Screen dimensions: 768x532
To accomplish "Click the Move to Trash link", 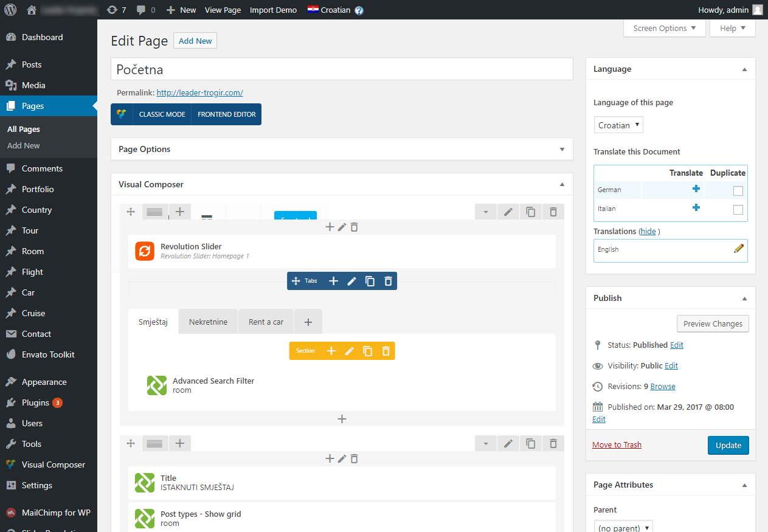I will [617, 444].
